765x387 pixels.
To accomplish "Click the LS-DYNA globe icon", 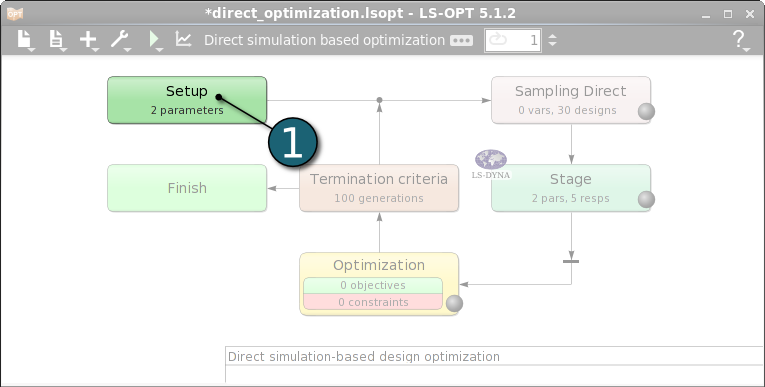I will 491,164.
